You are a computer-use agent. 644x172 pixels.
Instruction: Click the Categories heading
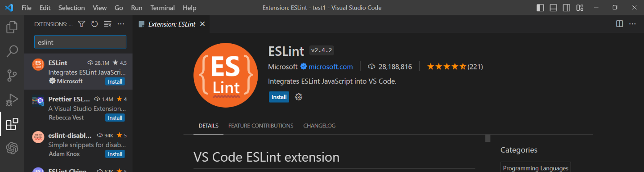(519, 150)
